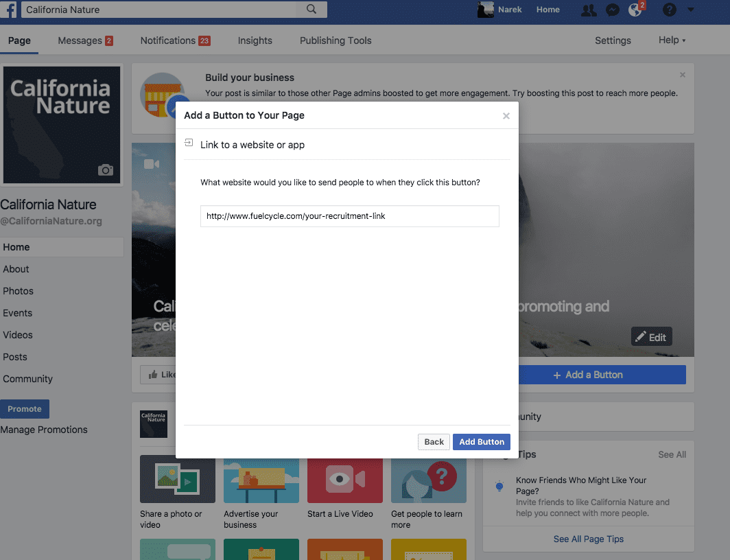
Task: Open About in left sidebar
Action: tap(16, 269)
